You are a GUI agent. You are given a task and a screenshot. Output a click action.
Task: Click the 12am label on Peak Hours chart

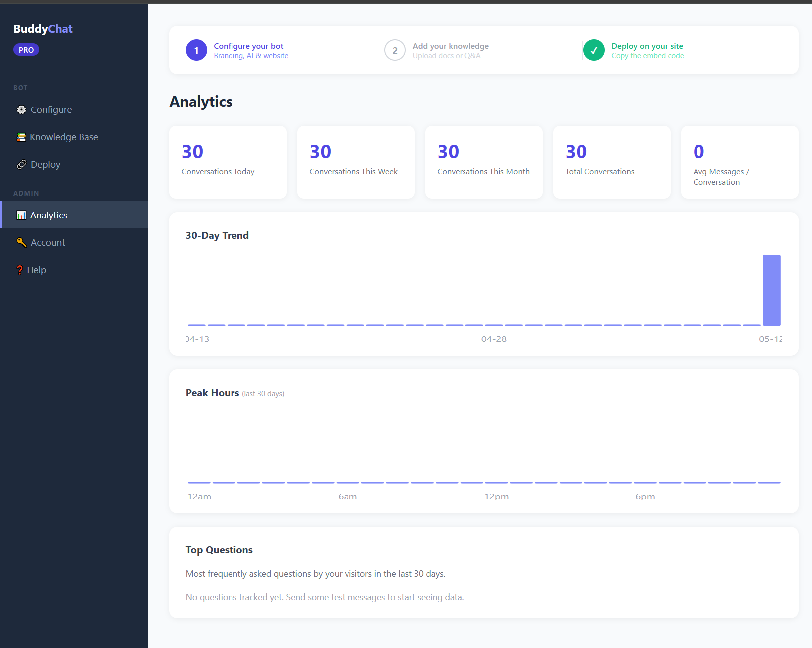tap(199, 497)
